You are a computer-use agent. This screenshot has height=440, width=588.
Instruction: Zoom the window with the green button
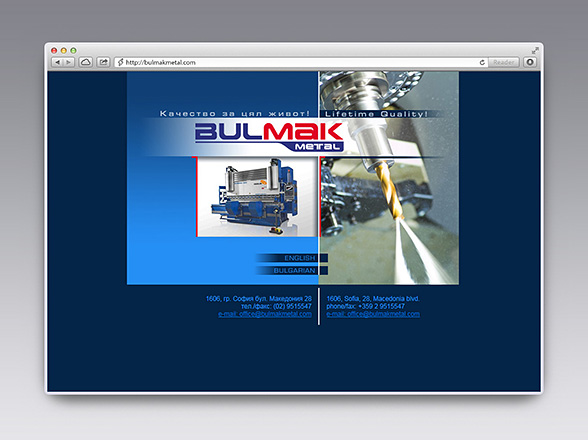pyautogui.click(x=74, y=50)
